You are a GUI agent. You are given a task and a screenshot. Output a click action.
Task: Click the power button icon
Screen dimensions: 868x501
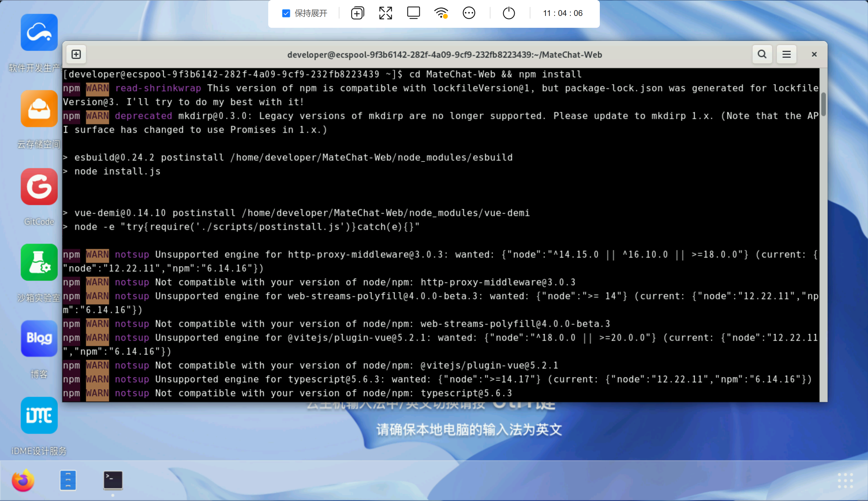coord(508,13)
